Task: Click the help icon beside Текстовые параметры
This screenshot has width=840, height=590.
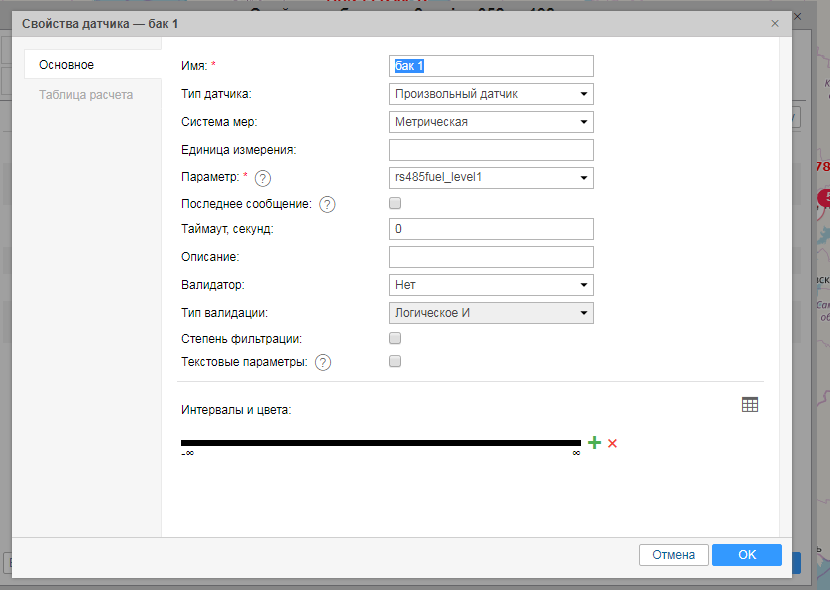Action: [x=323, y=363]
